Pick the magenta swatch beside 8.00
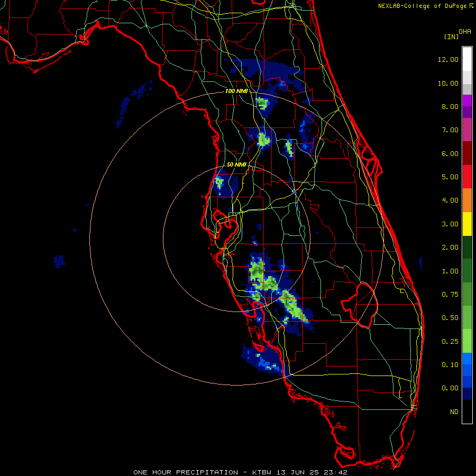 pos(467,100)
